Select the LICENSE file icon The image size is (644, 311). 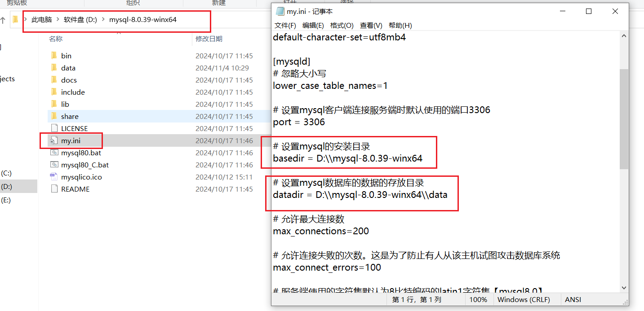coord(54,128)
